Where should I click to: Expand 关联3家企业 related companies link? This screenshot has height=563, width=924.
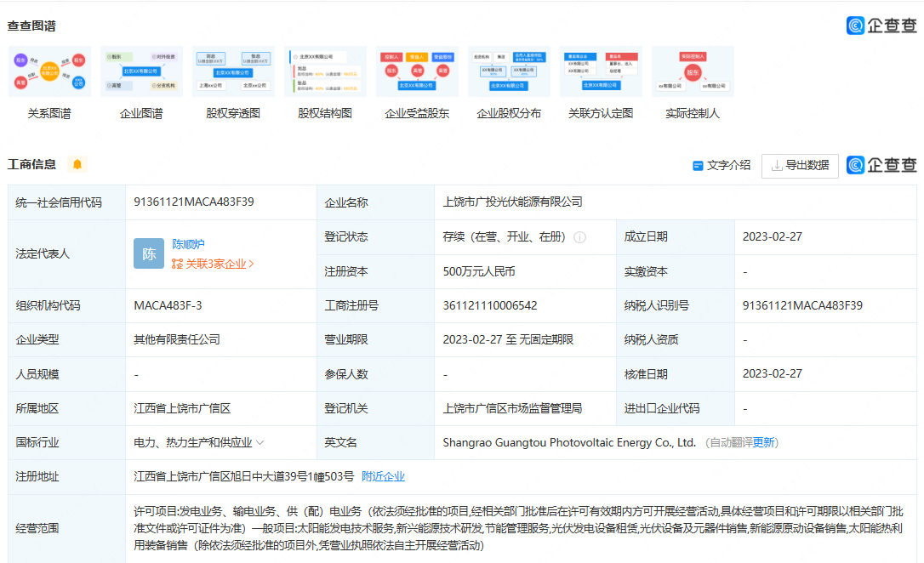pyautogui.click(x=213, y=264)
